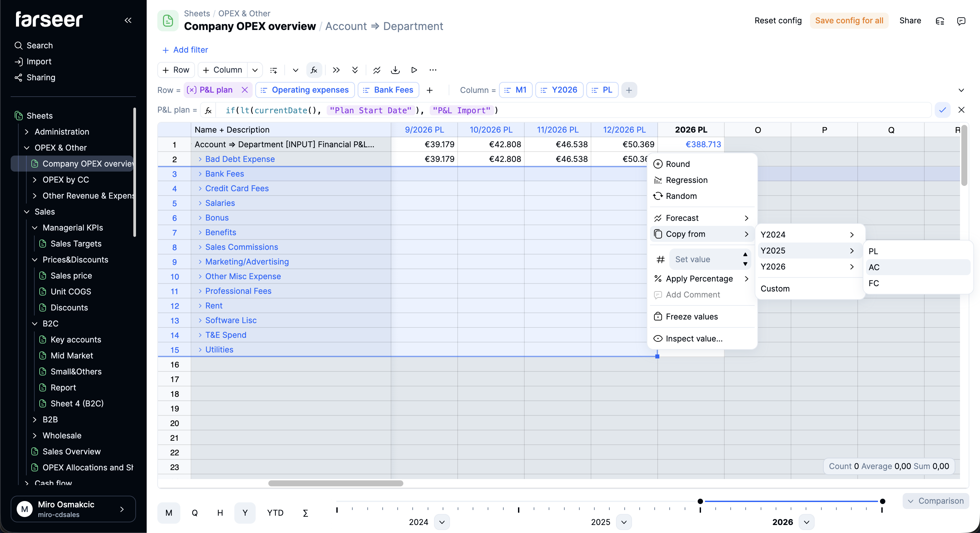Click the formula fx toolbar icon
This screenshot has width=980, height=533.
pos(314,70)
